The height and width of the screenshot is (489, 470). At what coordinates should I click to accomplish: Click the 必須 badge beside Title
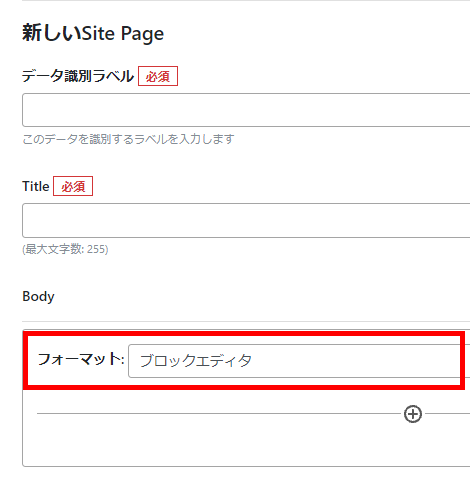pos(73,186)
